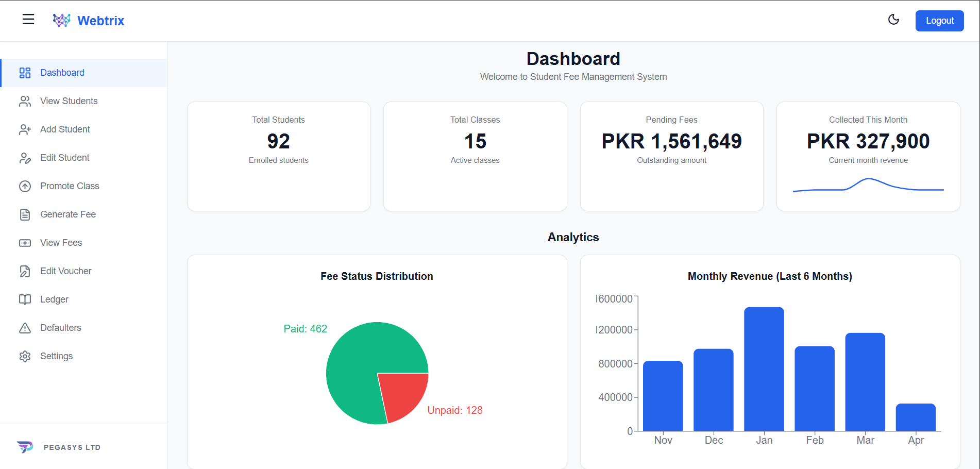Click the Edit Student pencil-person icon
The image size is (980, 469).
coord(25,158)
